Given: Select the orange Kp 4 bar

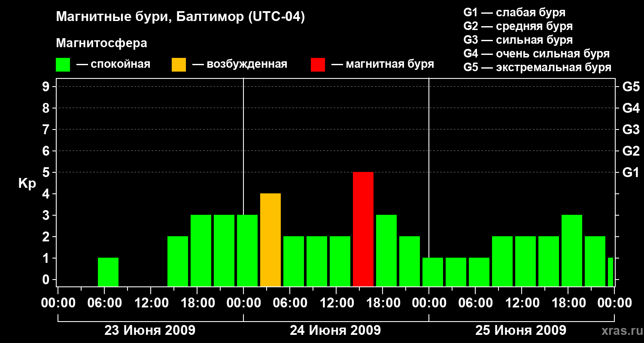Looking at the screenshot, I should 270,240.
